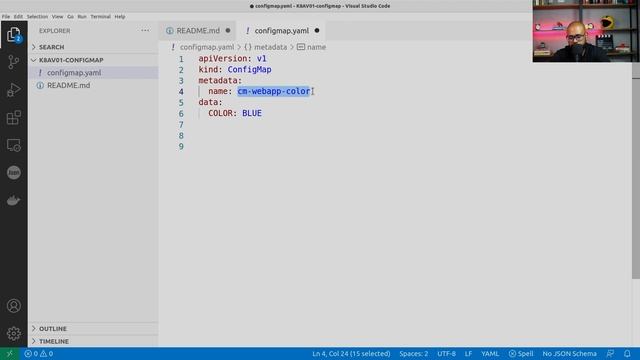The image size is (640, 360).
Task: Open the Explorer view icon
Action: 13,35
